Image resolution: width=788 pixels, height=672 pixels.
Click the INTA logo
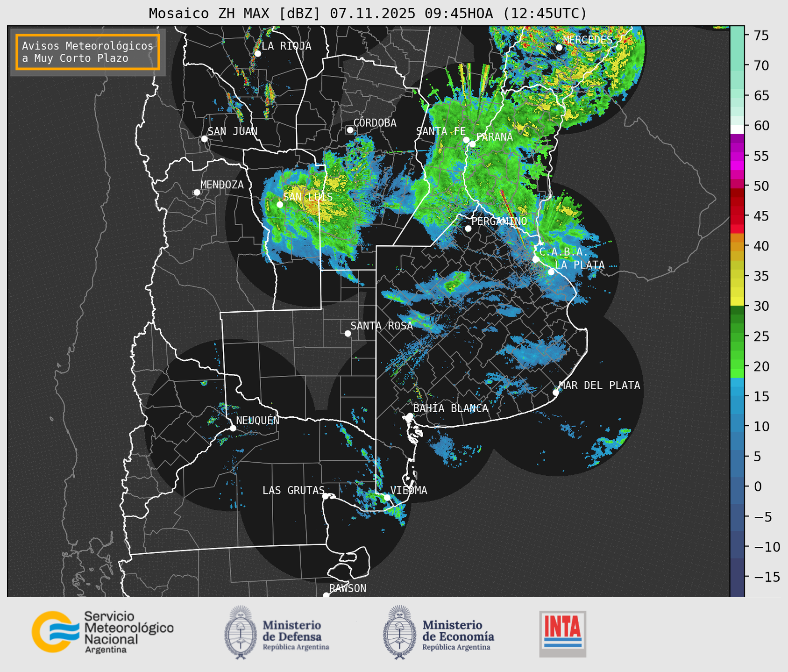(562, 634)
